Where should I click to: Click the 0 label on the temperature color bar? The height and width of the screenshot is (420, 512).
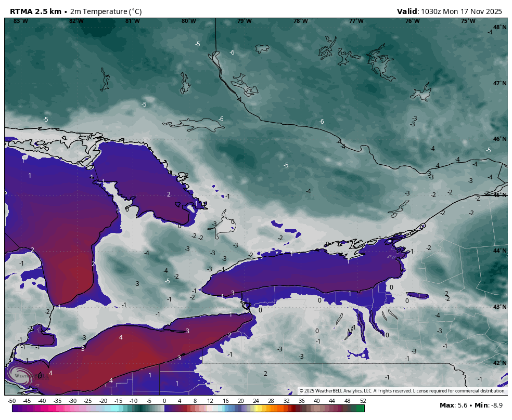pyautogui.click(x=164, y=401)
